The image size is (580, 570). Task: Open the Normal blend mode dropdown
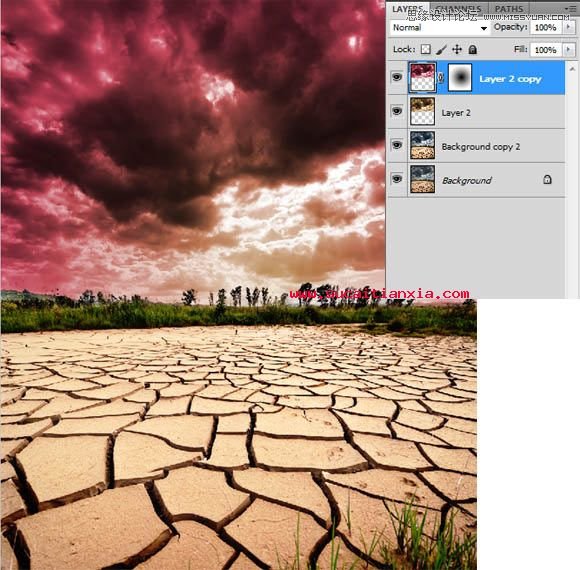coord(440,28)
